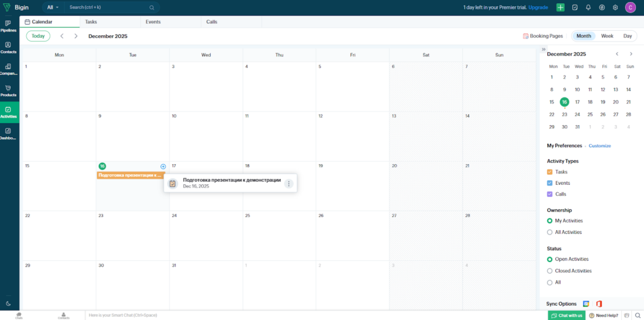Click day 24 cell in main calendar
644x320 pixels.
206,236
